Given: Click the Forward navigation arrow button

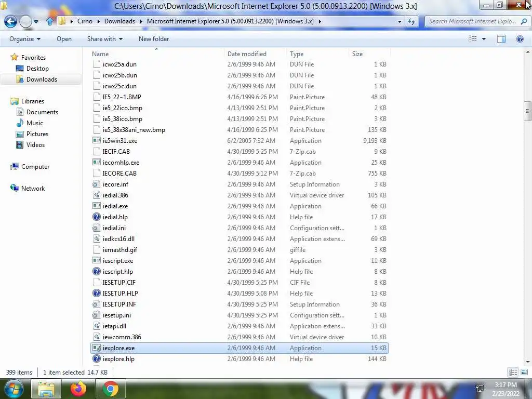Looking at the screenshot, I should point(25,21).
